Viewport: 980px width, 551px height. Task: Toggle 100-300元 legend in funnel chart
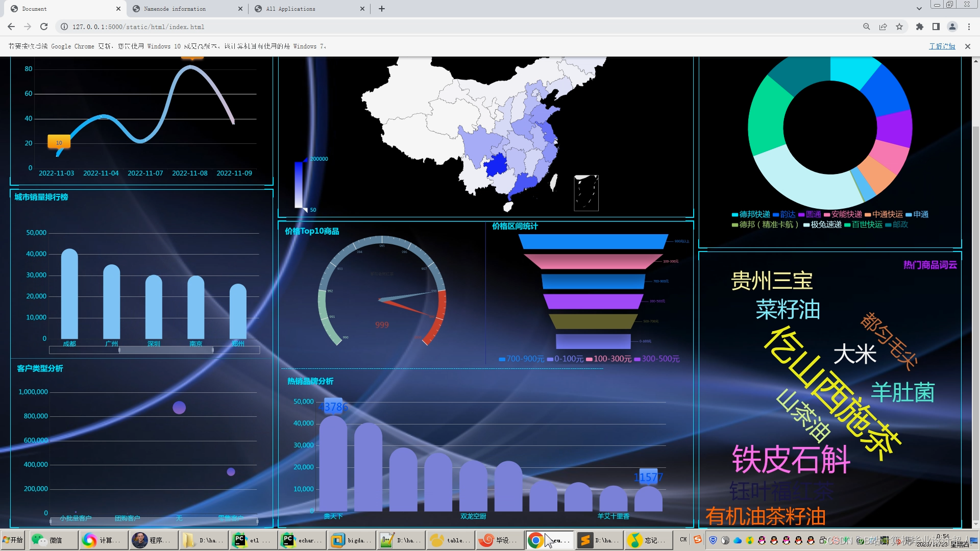[x=608, y=359]
